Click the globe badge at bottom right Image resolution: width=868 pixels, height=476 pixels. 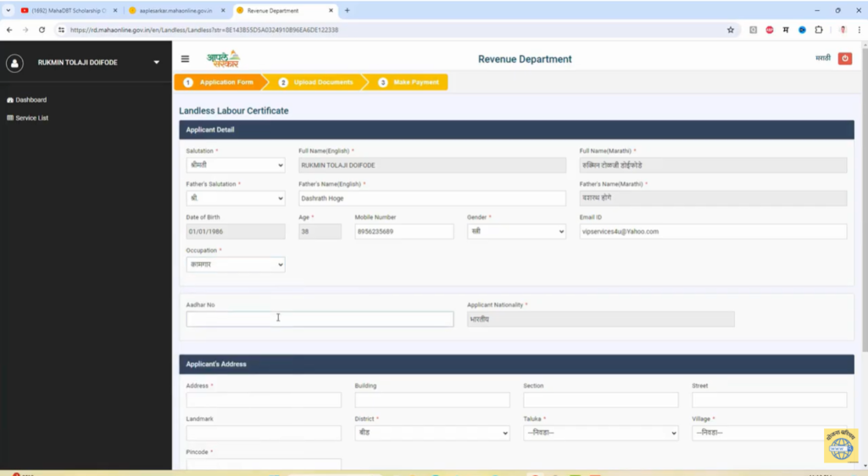(x=840, y=445)
